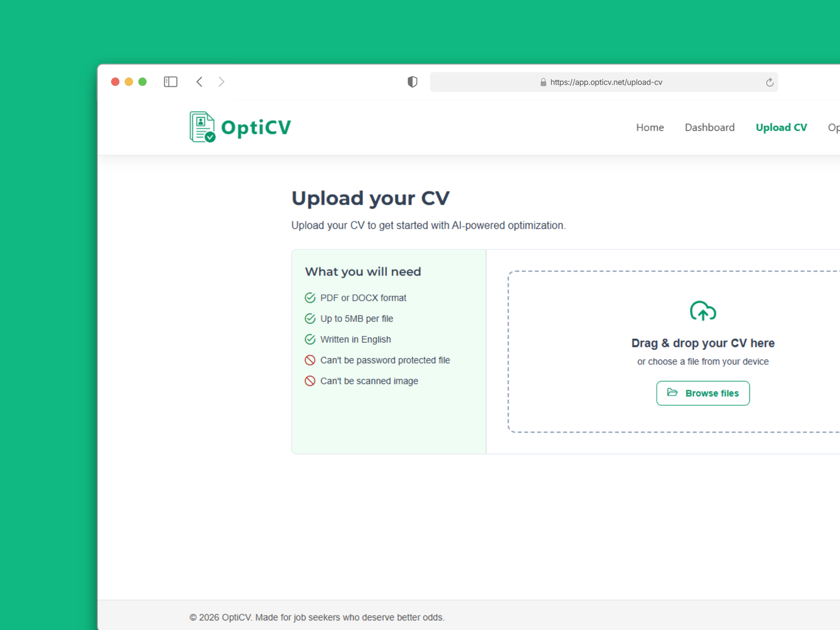The image size is (840, 630).
Task: Click the address bar URL field
Action: click(x=604, y=82)
